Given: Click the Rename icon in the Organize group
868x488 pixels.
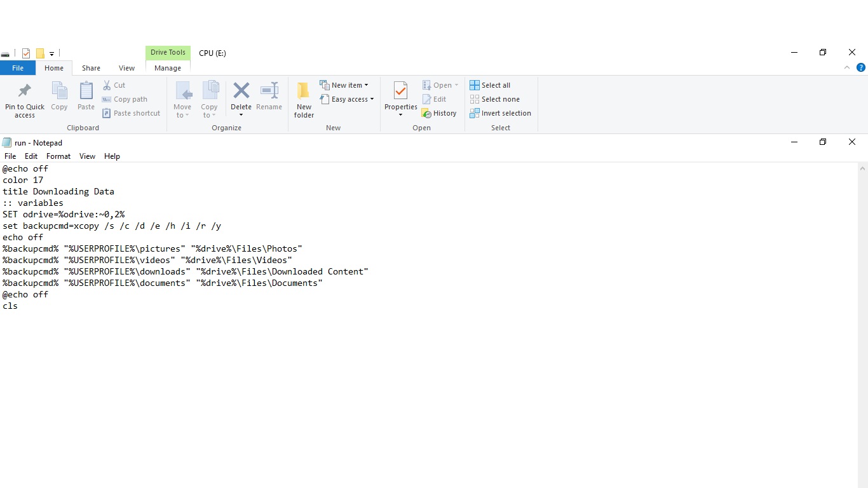Looking at the screenshot, I should click(x=269, y=90).
